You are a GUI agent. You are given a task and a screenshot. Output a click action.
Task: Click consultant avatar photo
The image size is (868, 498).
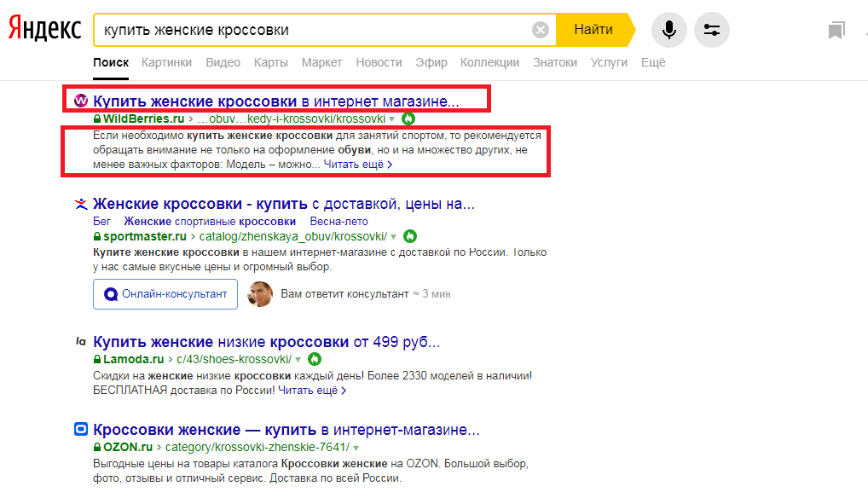(x=259, y=294)
